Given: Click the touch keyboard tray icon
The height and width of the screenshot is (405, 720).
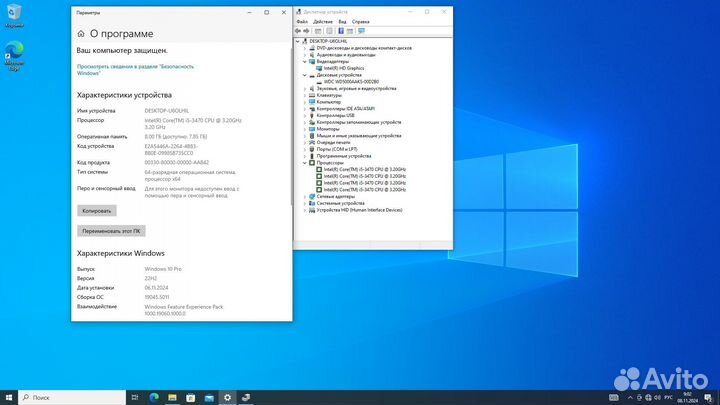Looking at the screenshot, I should pos(613,398).
